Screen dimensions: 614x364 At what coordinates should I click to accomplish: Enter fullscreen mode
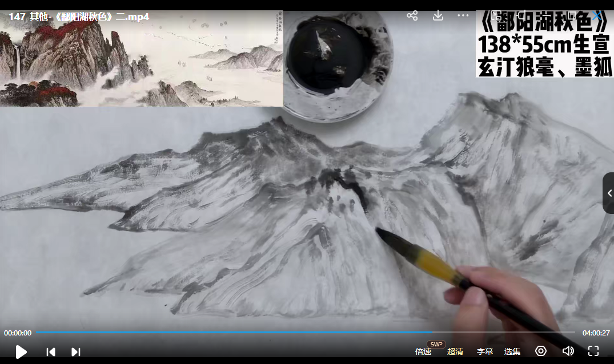(593, 351)
